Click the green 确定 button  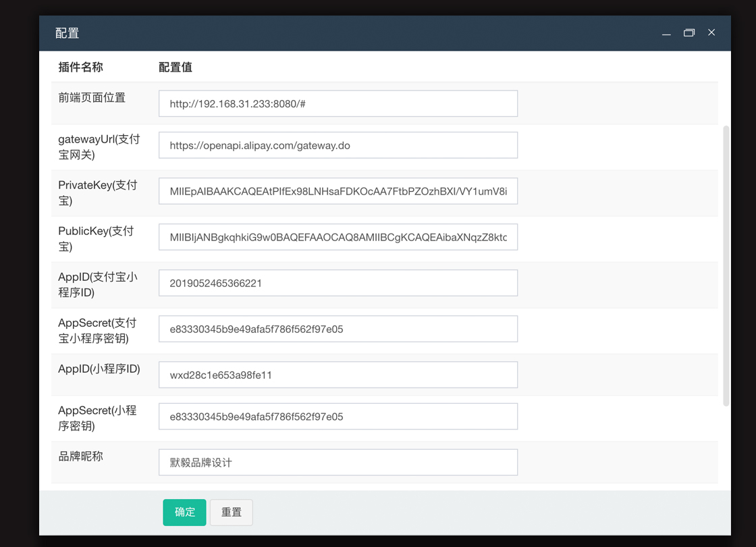coord(185,513)
